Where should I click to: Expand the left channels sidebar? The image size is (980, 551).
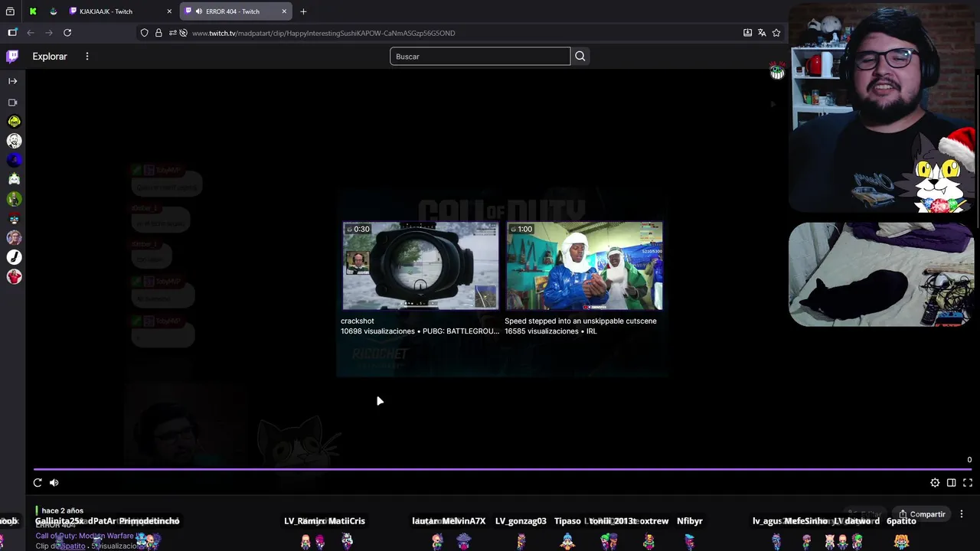click(x=13, y=81)
